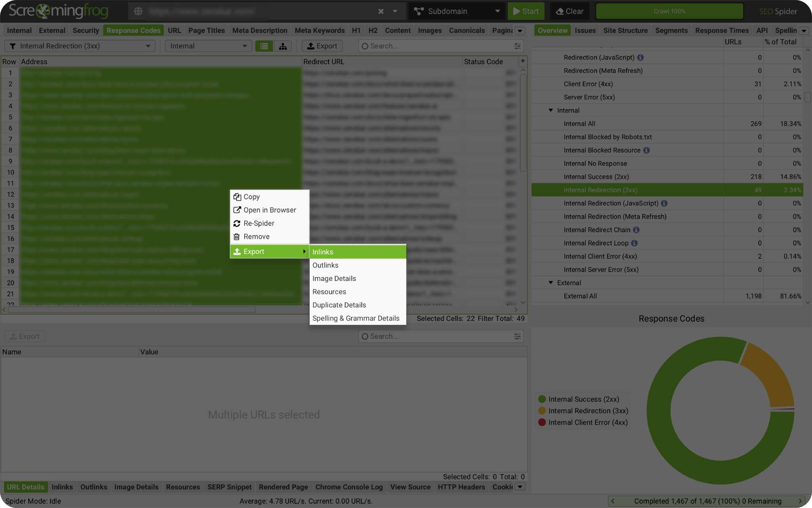Switch to list view icon

click(x=264, y=46)
